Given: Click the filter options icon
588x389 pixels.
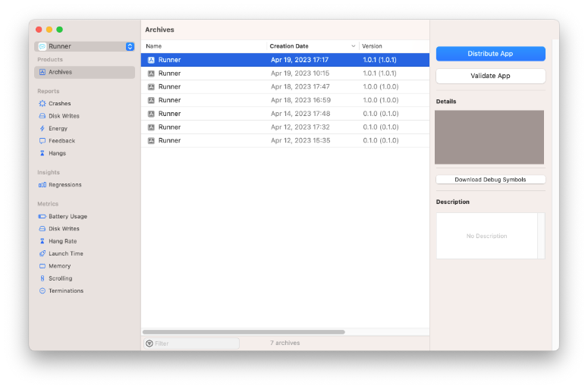Looking at the screenshot, I should [149, 344].
